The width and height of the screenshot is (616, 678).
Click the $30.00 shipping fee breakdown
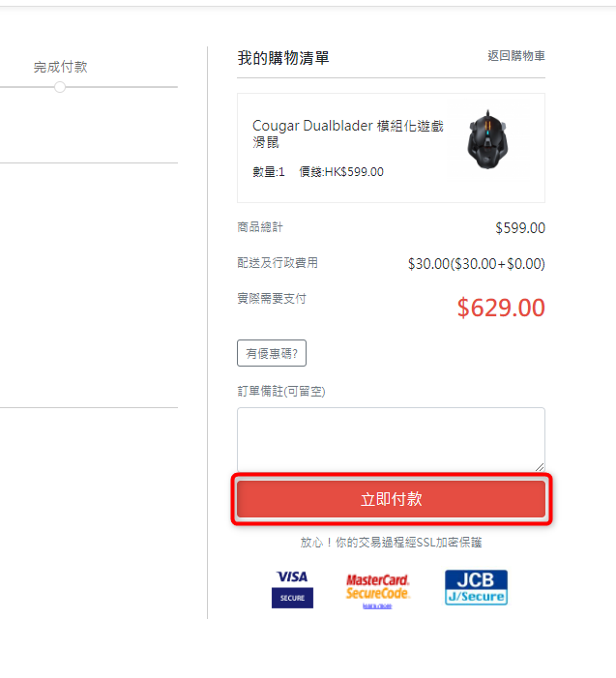click(x=477, y=264)
